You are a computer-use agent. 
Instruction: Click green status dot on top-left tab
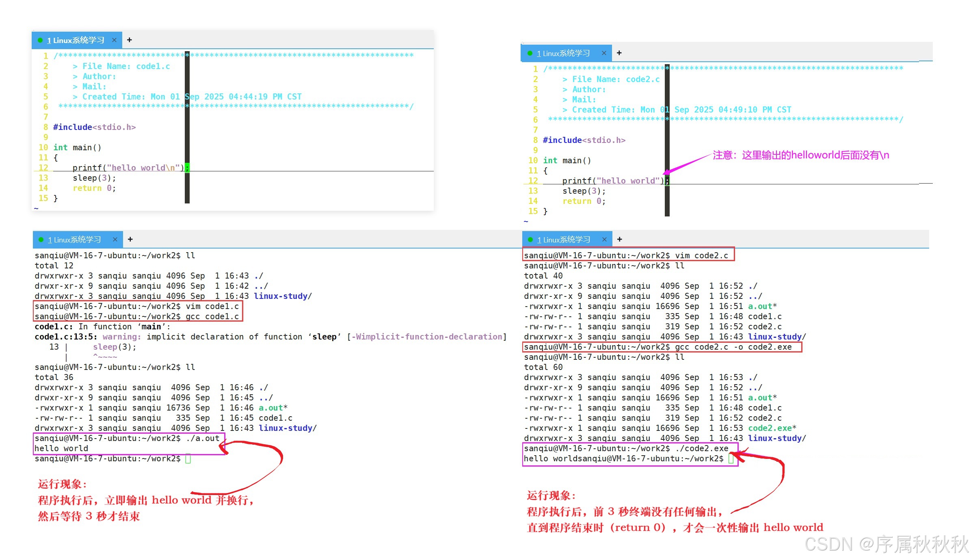click(x=40, y=40)
